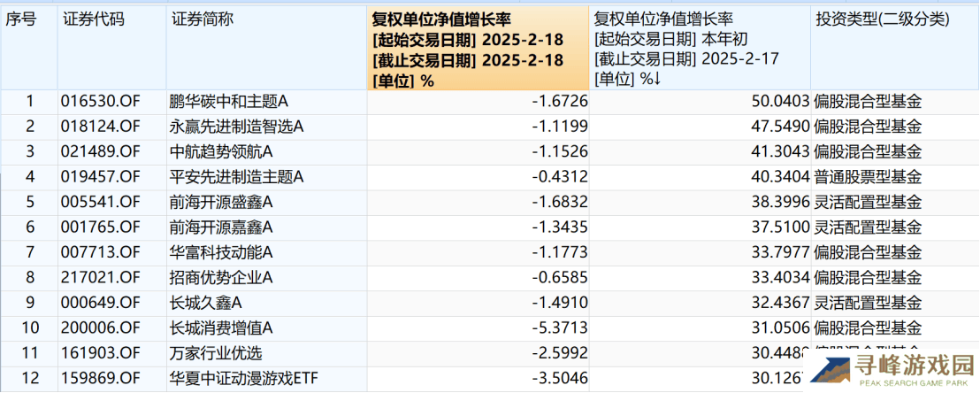
Task: Select daily return value -0.4312
Action: pos(560,177)
